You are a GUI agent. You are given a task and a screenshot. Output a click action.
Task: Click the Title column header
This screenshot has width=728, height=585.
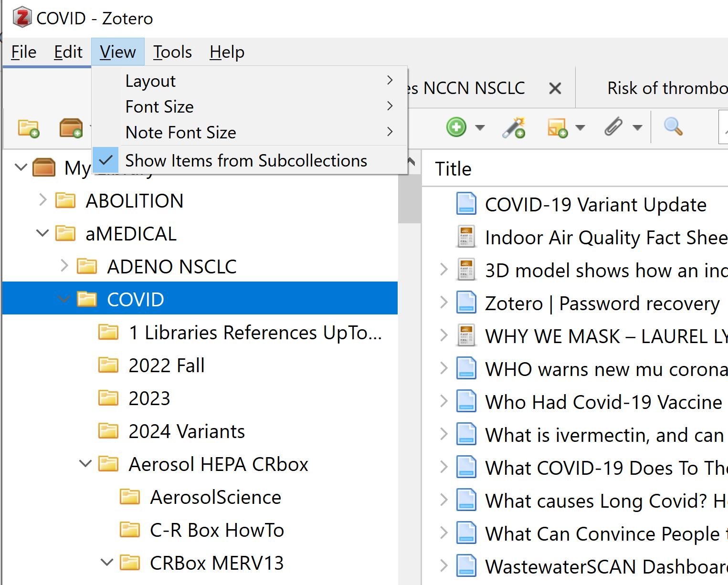(575, 169)
